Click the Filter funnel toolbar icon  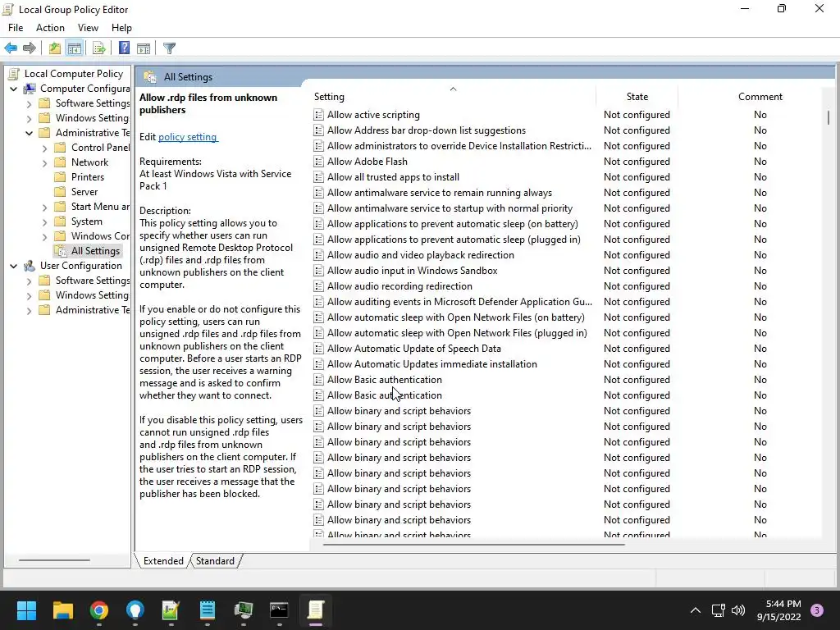coord(169,48)
